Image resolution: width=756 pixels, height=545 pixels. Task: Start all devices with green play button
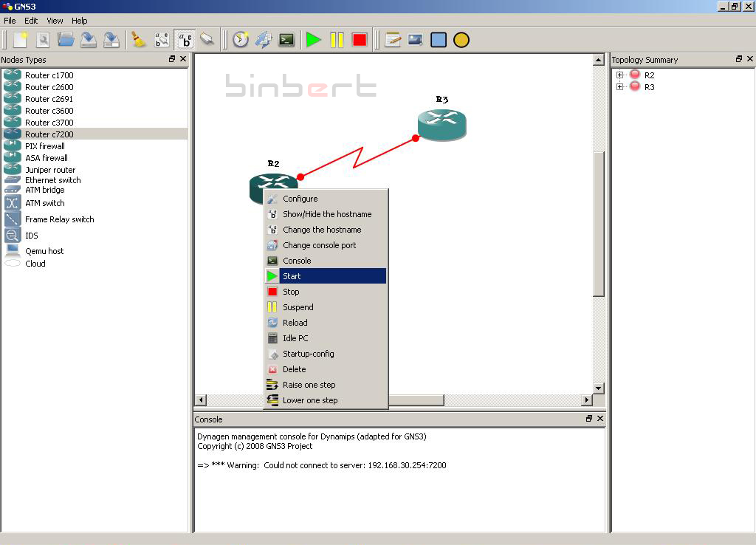pos(313,40)
